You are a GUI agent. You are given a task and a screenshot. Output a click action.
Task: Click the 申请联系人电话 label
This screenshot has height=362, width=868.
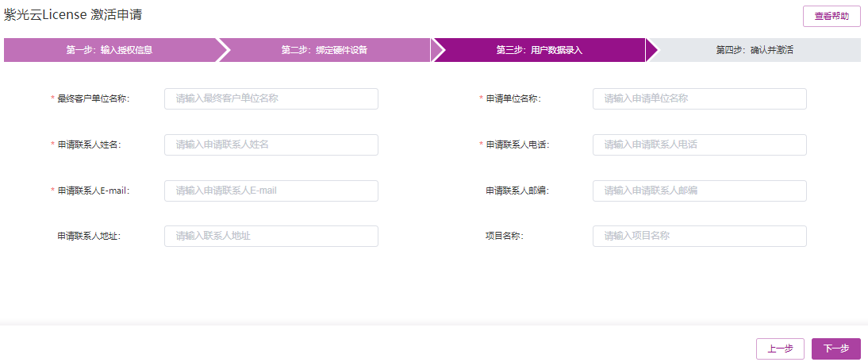coord(517,145)
